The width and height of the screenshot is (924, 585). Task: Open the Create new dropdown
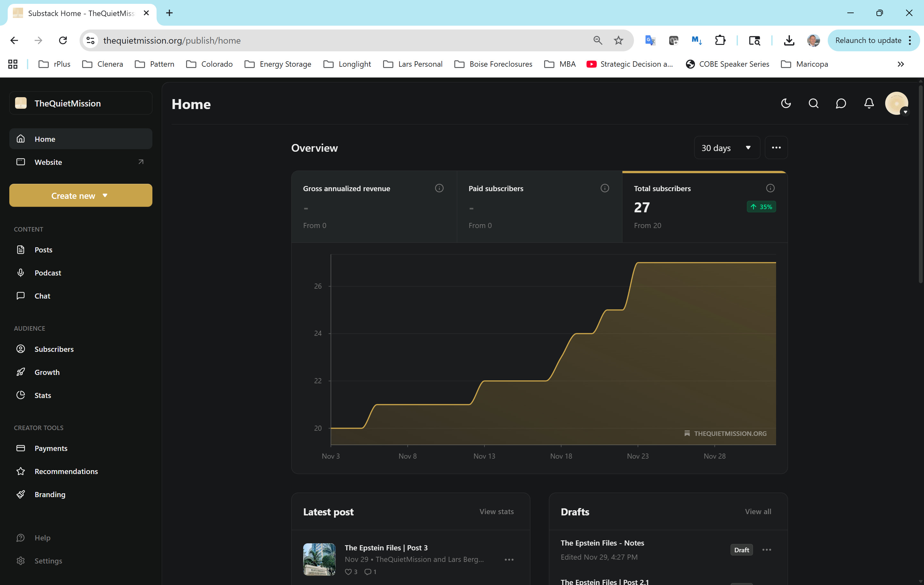click(x=81, y=196)
